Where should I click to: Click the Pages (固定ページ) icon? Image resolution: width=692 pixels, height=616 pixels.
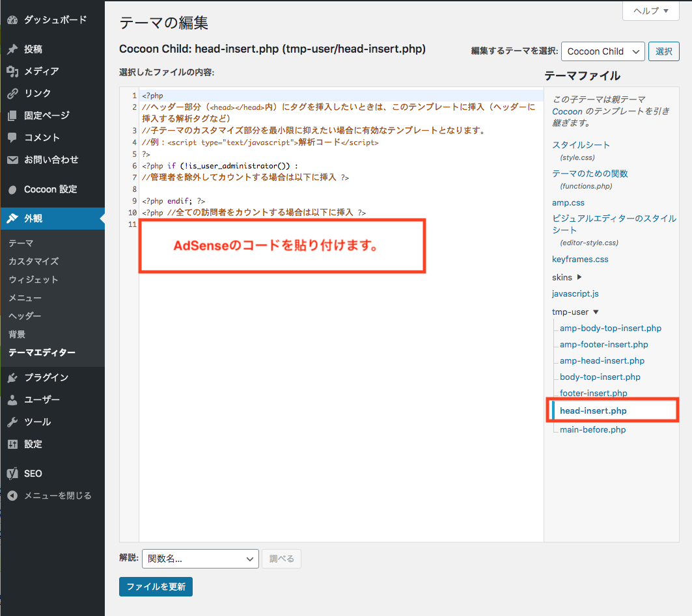[12, 116]
